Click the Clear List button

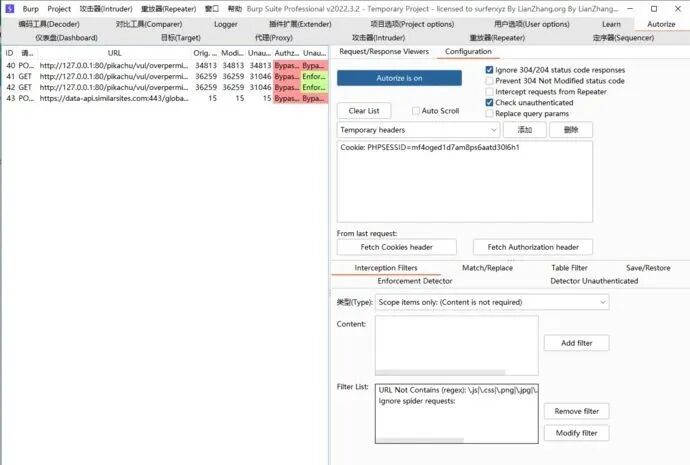364,111
